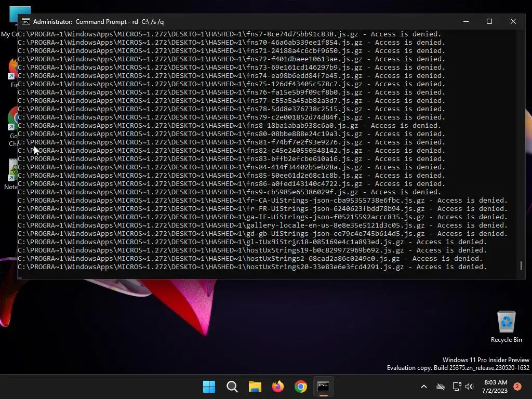Open taskbar Search
Screen dimensions: 532x399
click(232, 387)
